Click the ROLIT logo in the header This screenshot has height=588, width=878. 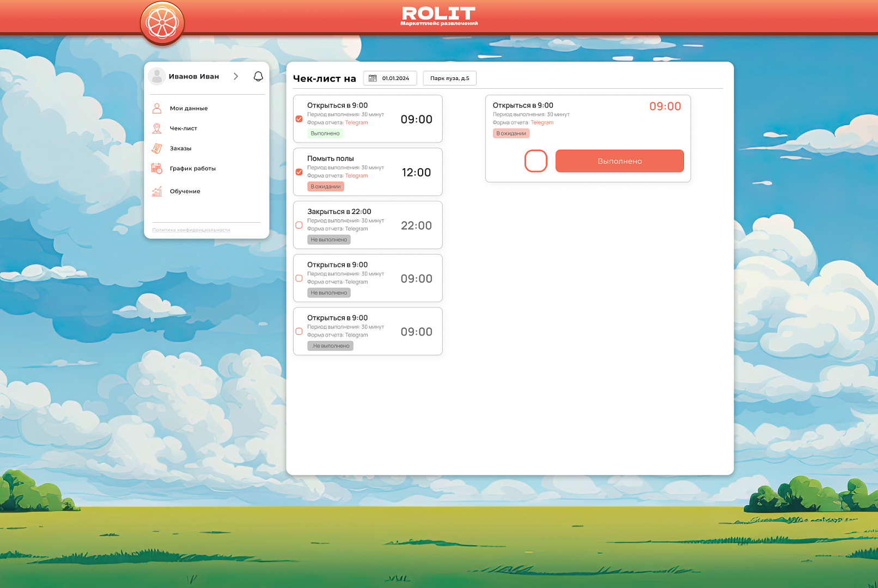[x=439, y=15]
